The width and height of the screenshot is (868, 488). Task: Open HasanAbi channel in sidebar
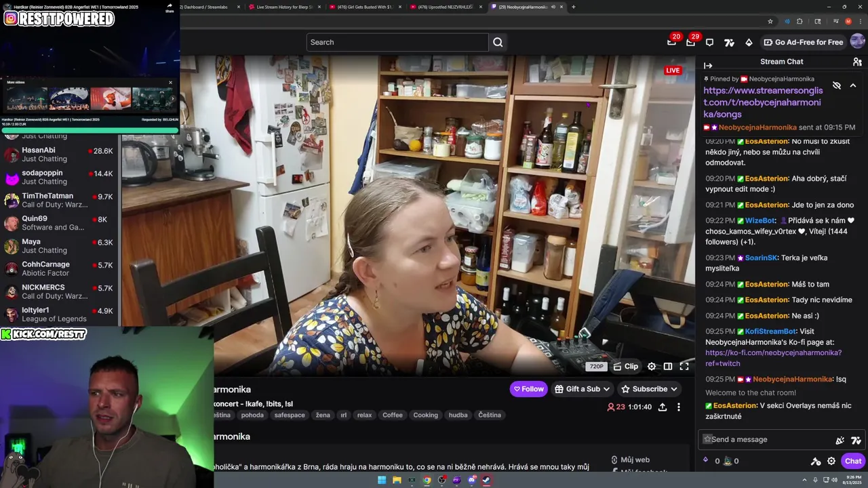point(60,155)
